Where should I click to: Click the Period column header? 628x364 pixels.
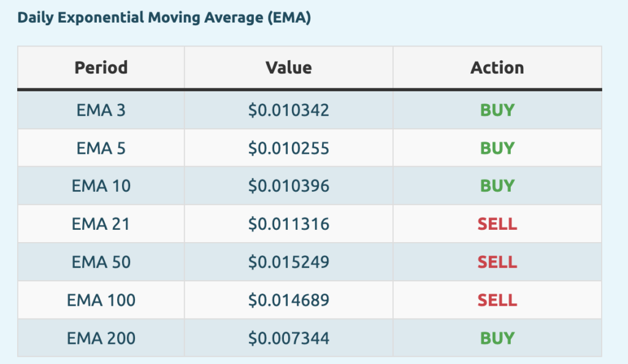tap(101, 67)
